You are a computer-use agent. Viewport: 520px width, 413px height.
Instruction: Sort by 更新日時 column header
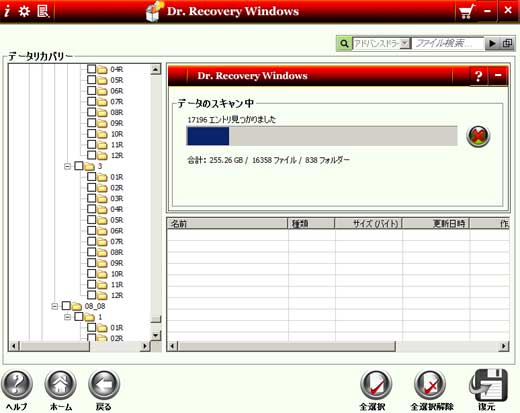tap(436, 223)
